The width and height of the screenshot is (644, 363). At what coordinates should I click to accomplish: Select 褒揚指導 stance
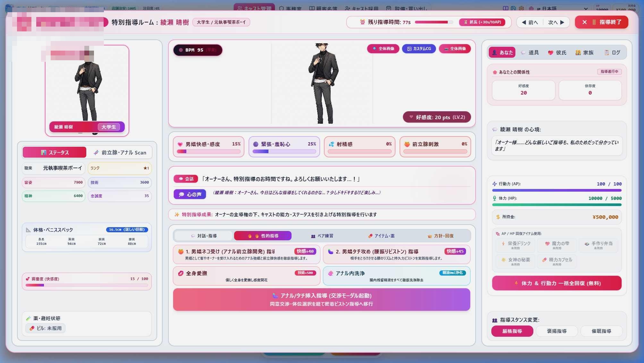[557, 331]
